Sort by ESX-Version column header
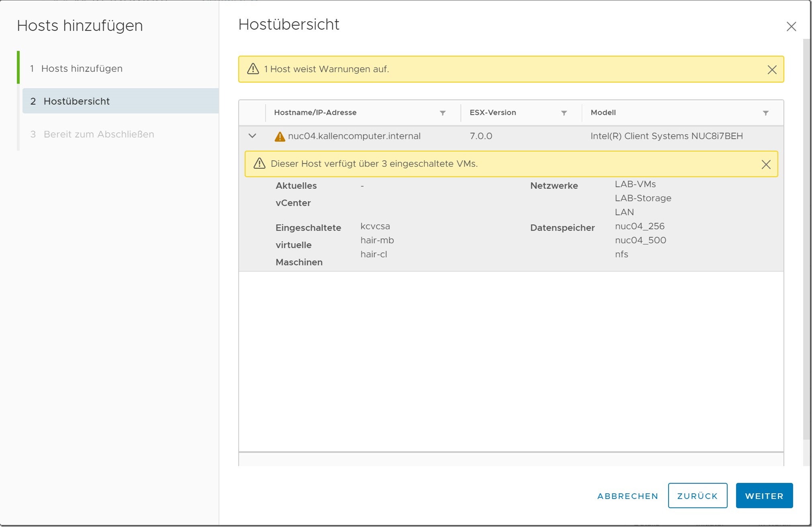Screen dimensions: 812x527 pos(493,112)
